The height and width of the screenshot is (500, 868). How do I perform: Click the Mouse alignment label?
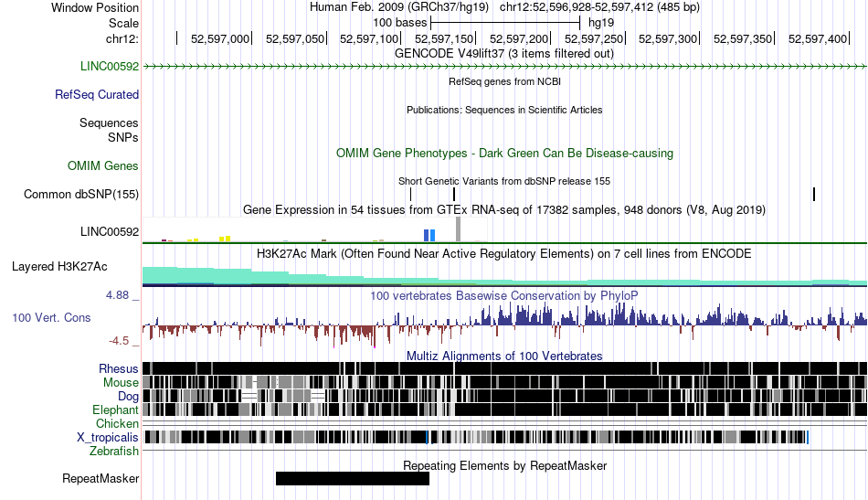pyautogui.click(x=121, y=383)
